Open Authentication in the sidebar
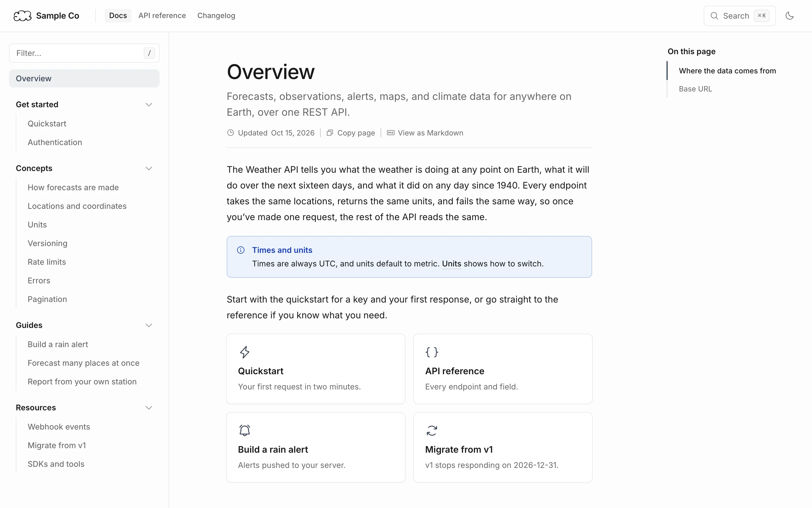This screenshot has height=508, width=812. [55, 142]
